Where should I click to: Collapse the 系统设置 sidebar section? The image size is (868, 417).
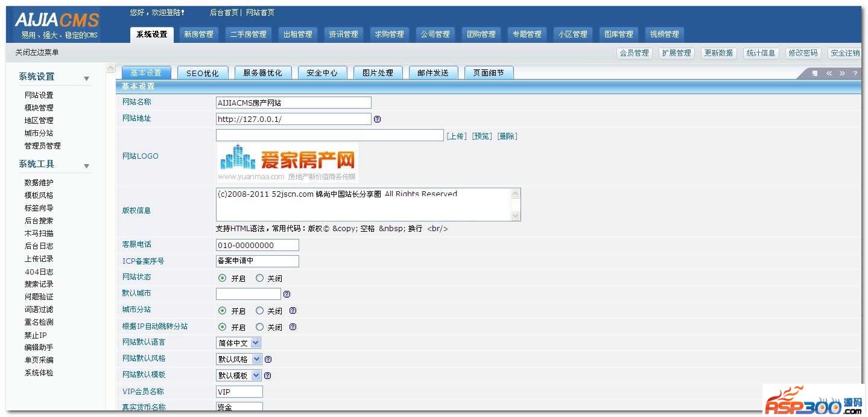[x=86, y=78]
